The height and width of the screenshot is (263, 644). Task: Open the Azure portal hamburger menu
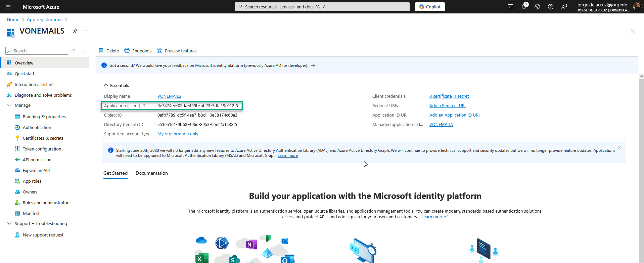[x=8, y=7]
